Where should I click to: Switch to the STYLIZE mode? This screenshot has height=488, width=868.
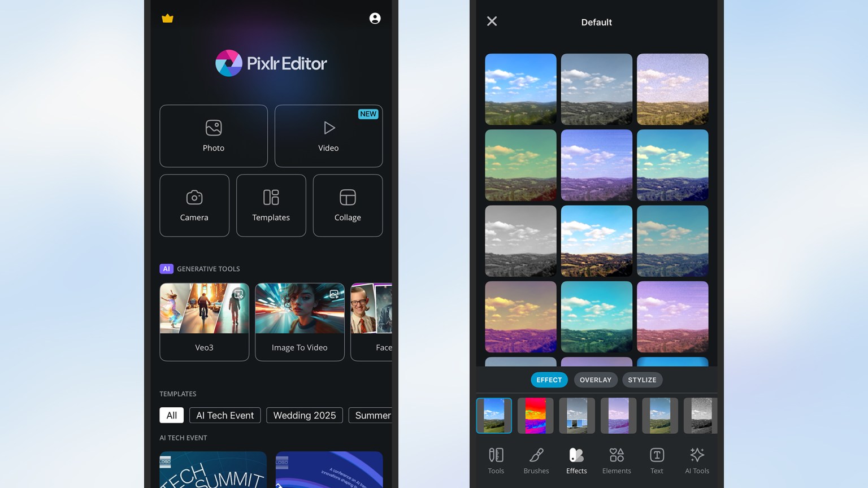tap(642, 380)
